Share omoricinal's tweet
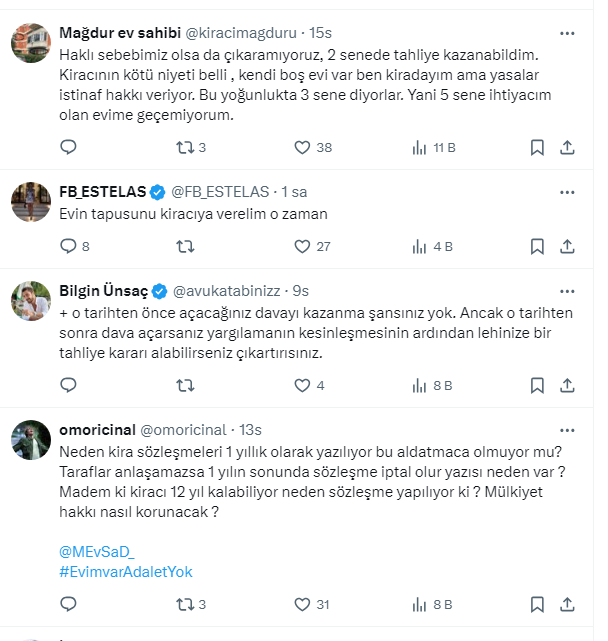Screen dimensions: 608x641 pos(567,605)
